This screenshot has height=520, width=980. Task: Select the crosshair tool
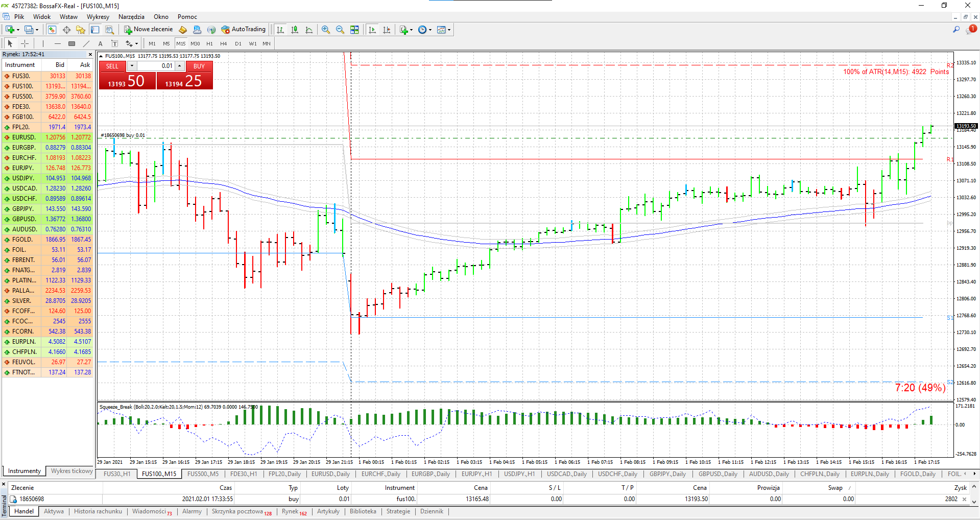(x=25, y=43)
